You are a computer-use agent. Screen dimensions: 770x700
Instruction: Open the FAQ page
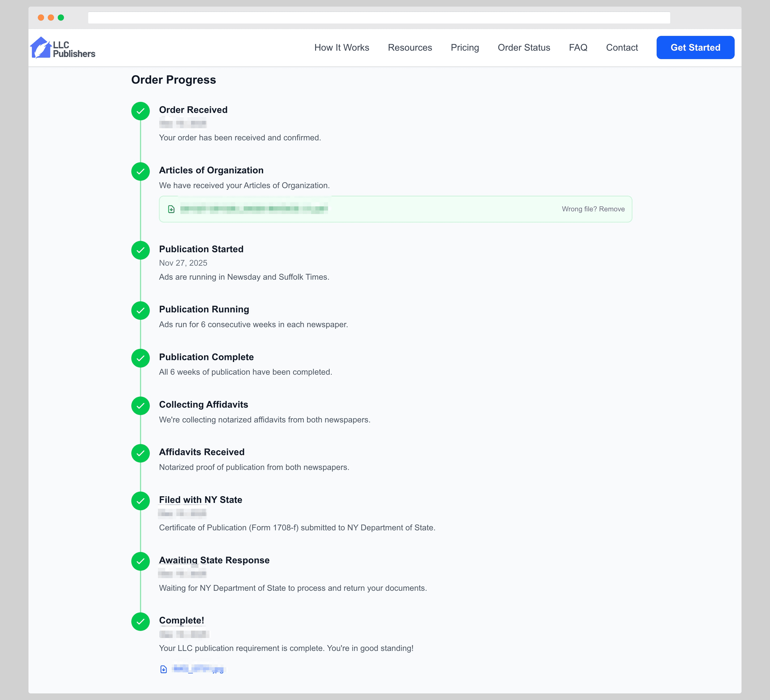578,47
